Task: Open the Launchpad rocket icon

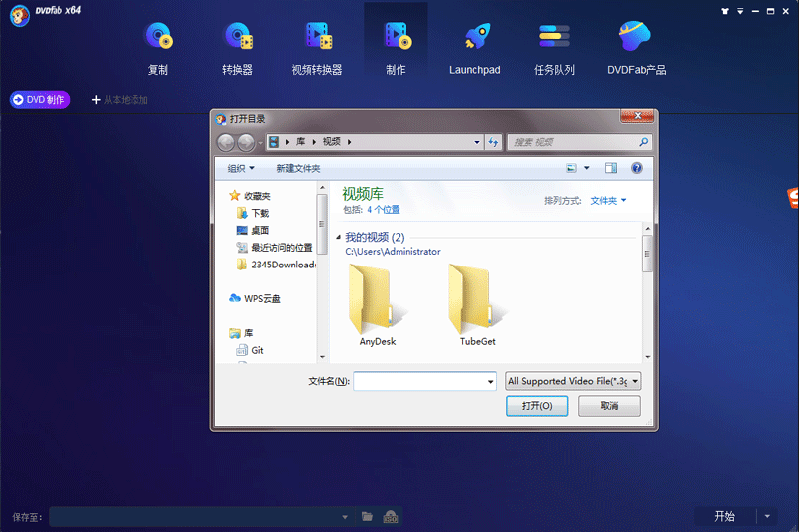Action: (x=474, y=47)
